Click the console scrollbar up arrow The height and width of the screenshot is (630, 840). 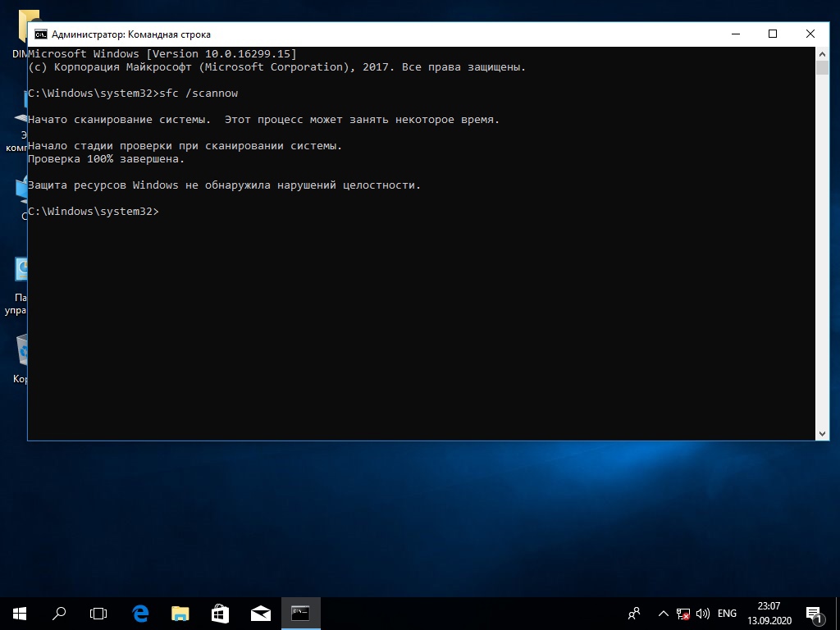pyautogui.click(x=822, y=53)
